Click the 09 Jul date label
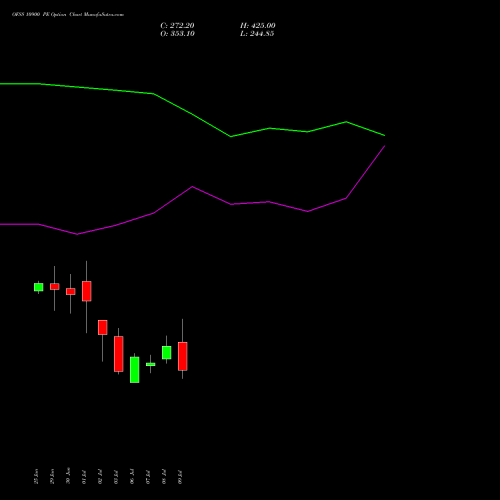 click(180, 477)
